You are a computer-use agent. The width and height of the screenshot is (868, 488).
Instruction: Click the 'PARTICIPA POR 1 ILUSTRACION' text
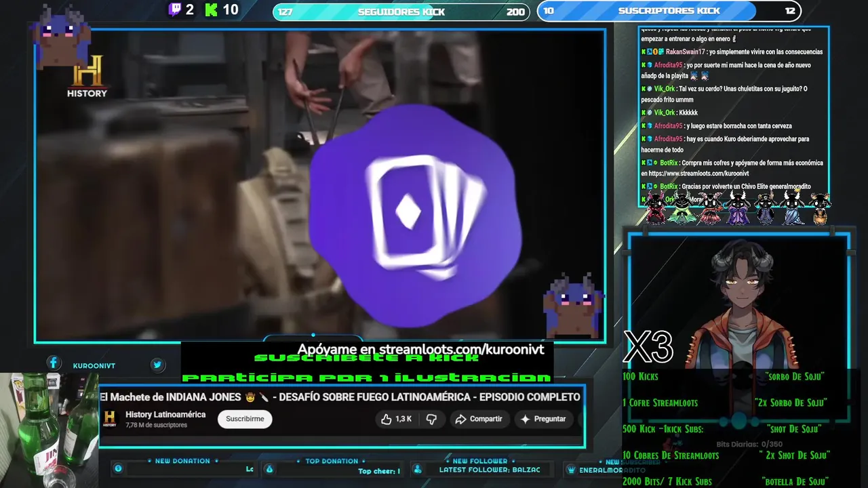pyautogui.click(x=366, y=378)
